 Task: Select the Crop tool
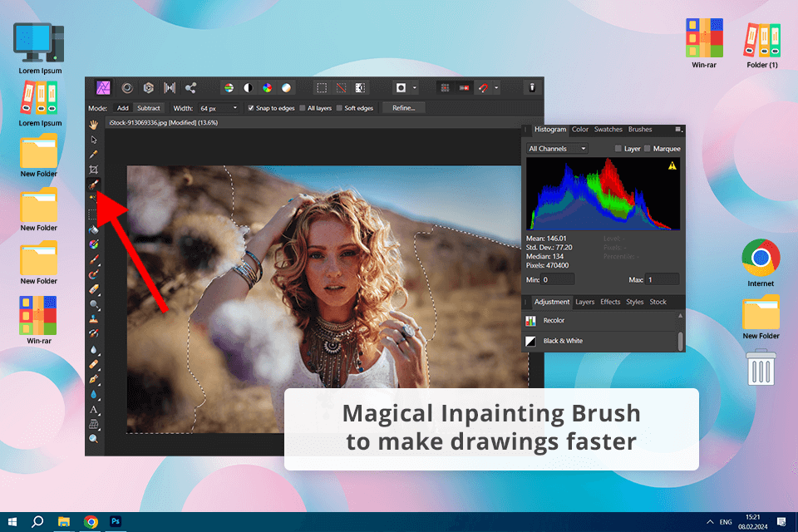pyautogui.click(x=94, y=170)
